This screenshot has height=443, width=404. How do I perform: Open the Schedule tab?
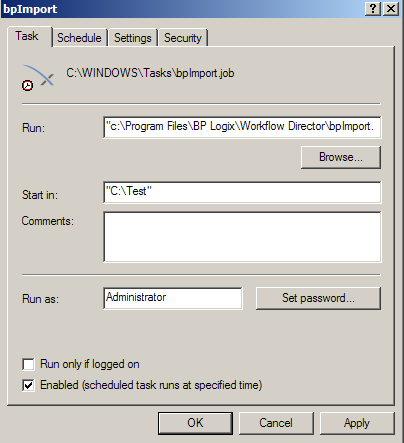(79, 38)
